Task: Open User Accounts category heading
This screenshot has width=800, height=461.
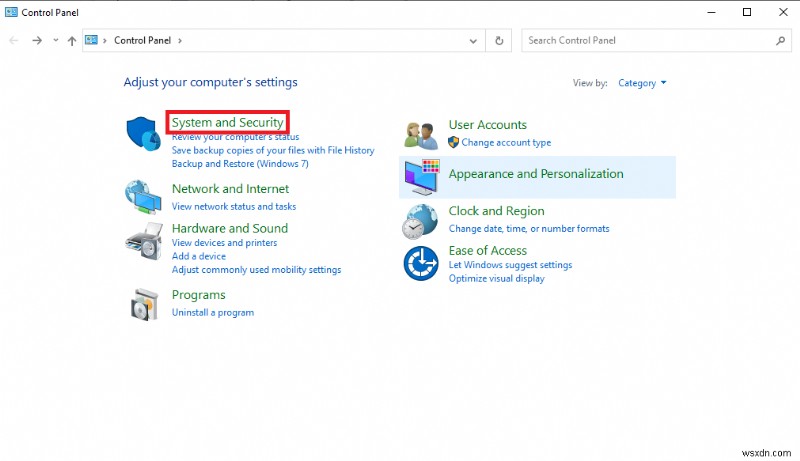Action: click(488, 125)
